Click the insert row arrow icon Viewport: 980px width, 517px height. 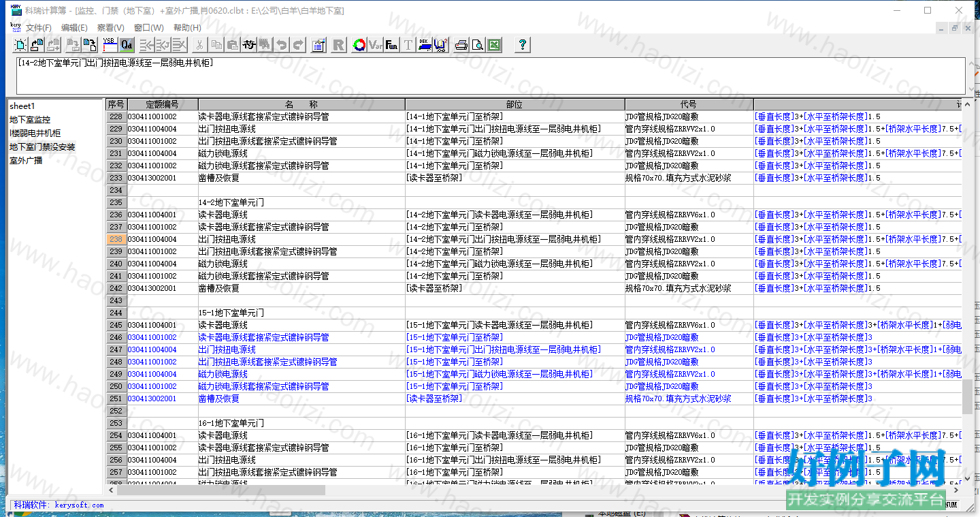(146, 45)
